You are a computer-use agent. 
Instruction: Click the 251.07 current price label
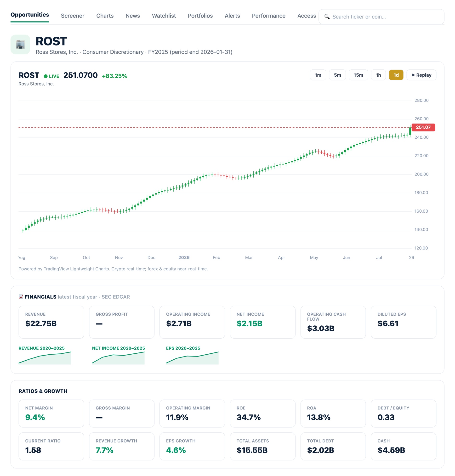click(423, 127)
